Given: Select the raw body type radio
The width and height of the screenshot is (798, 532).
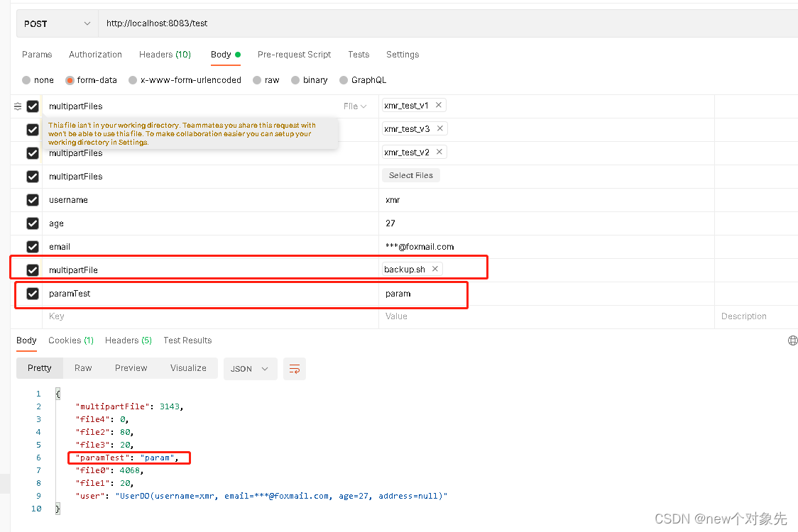Looking at the screenshot, I should pyautogui.click(x=257, y=80).
